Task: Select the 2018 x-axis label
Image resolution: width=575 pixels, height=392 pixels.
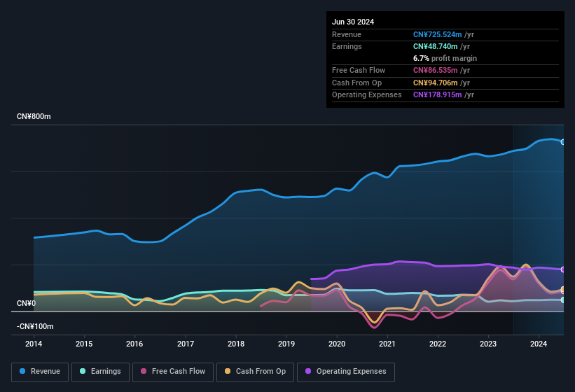Action: pyautogui.click(x=236, y=344)
